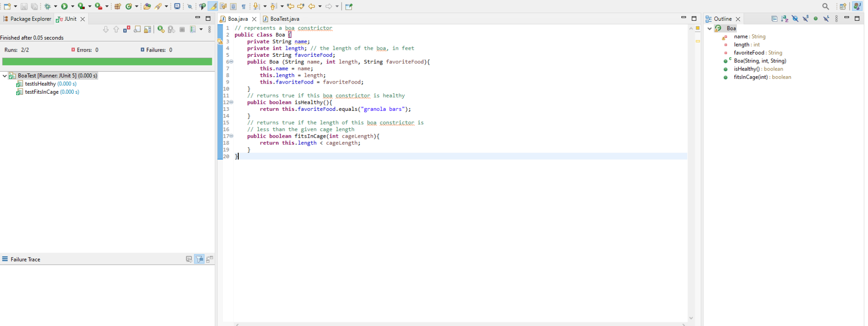Open the BoaTest.java editor tab
The height and width of the screenshot is (326, 868).
[x=281, y=19]
